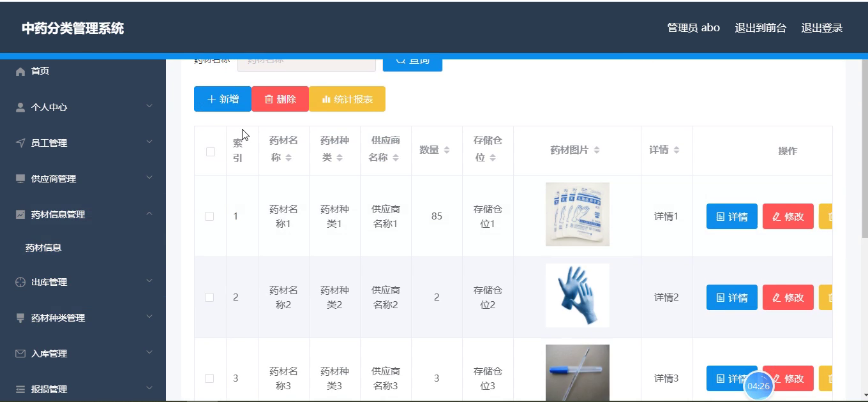The width and height of the screenshot is (868, 402).
Task: Click 详情 button for row 2
Action: click(732, 297)
